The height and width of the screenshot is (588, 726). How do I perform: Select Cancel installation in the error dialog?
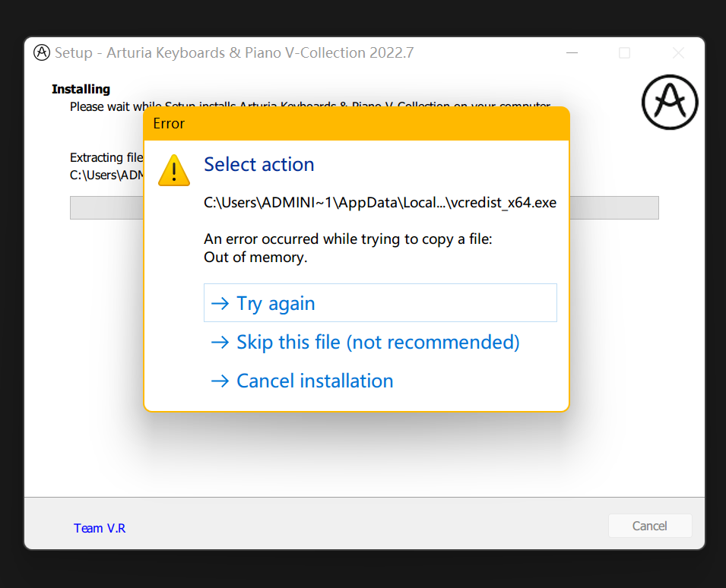click(x=380, y=381)
